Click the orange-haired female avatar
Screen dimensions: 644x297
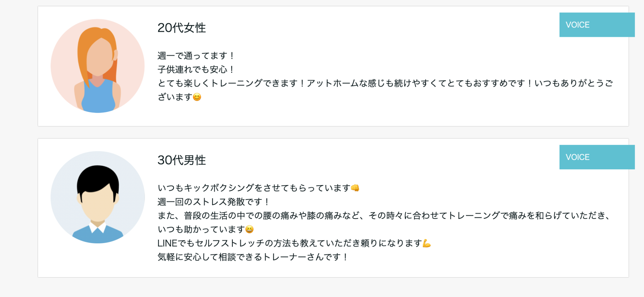(x=98, y=66)
